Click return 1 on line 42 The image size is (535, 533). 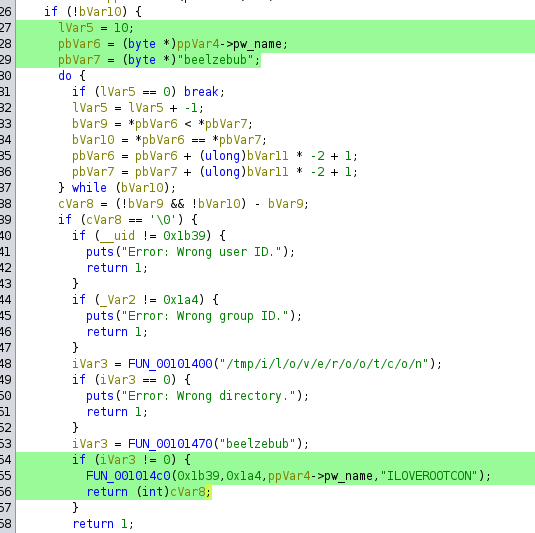coord(117,268)
